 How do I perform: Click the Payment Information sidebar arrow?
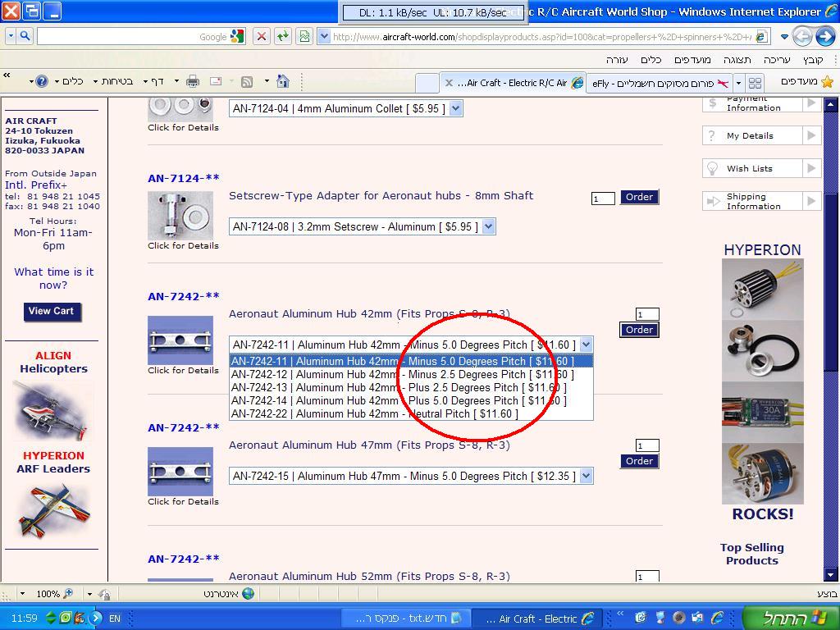pos(811,103)
